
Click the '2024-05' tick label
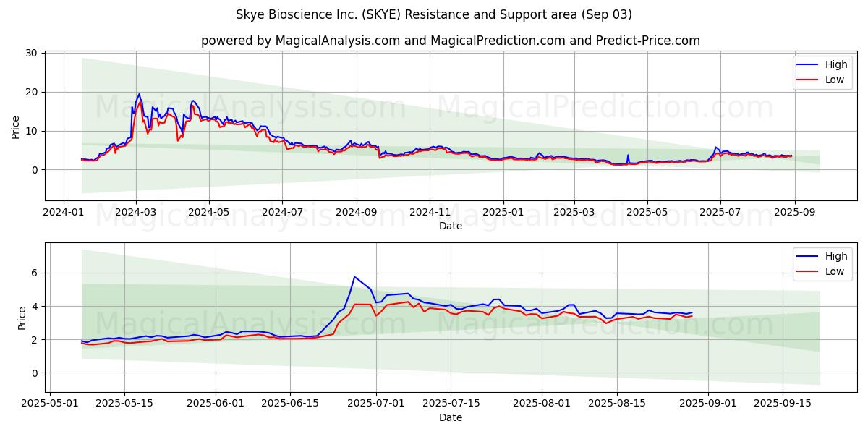pos(209,212)
